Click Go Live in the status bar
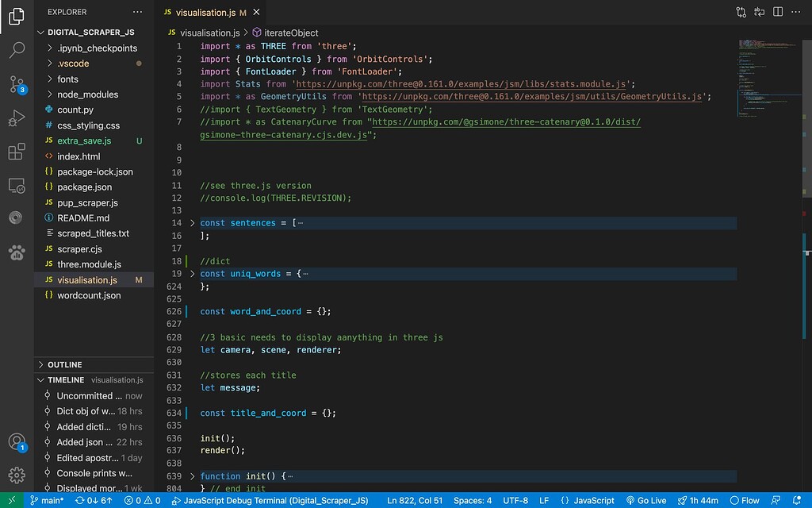 coord(649,500)
